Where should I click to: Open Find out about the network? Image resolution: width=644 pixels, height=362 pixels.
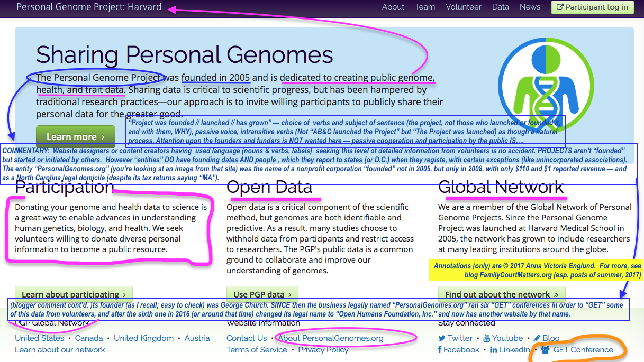coord(501,294)
